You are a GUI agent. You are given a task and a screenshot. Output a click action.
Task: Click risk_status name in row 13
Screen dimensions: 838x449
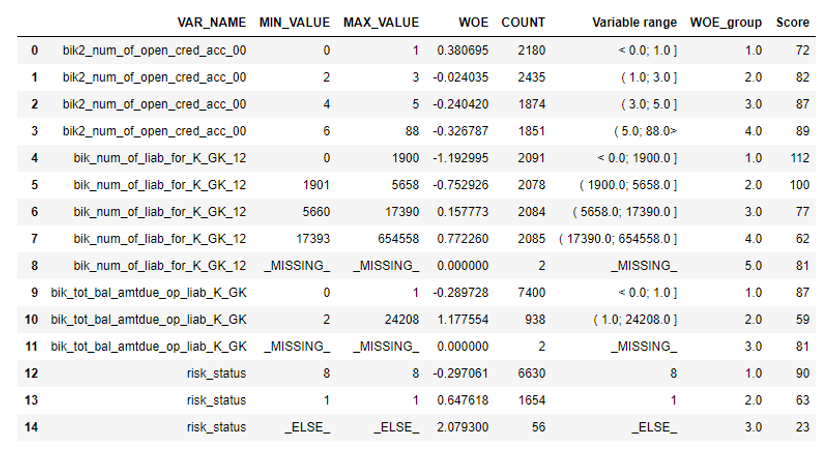(x=216, y=400)
